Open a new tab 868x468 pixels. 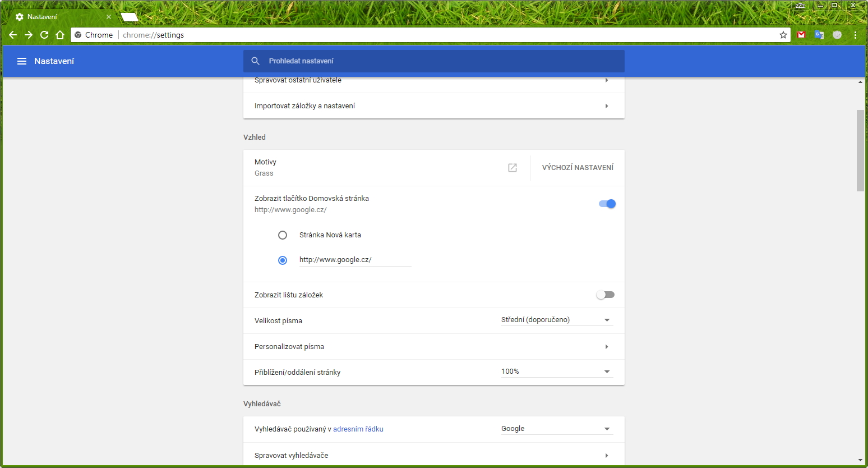coord(130,17)
